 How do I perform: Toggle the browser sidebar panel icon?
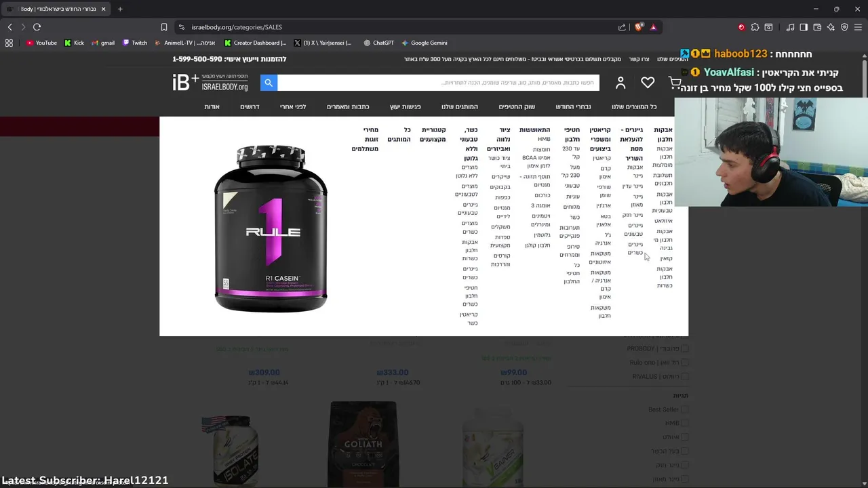804,27
